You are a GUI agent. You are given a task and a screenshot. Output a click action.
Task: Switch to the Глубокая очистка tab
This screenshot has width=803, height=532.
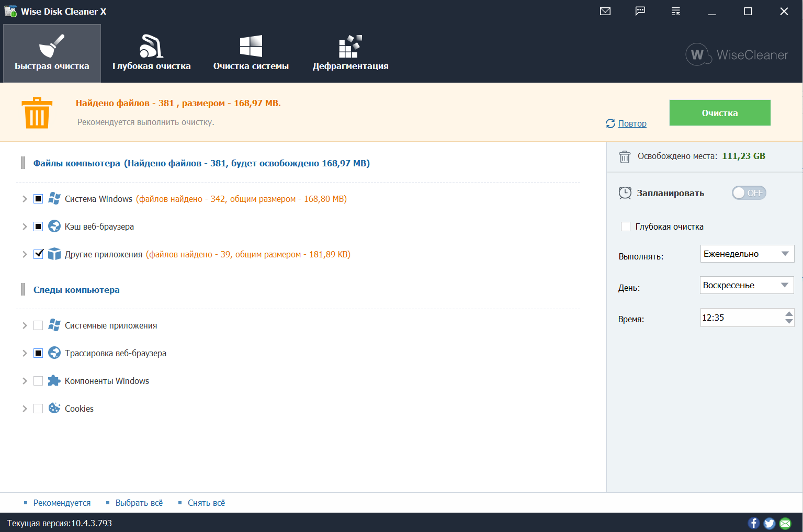[x=151, y=53]
